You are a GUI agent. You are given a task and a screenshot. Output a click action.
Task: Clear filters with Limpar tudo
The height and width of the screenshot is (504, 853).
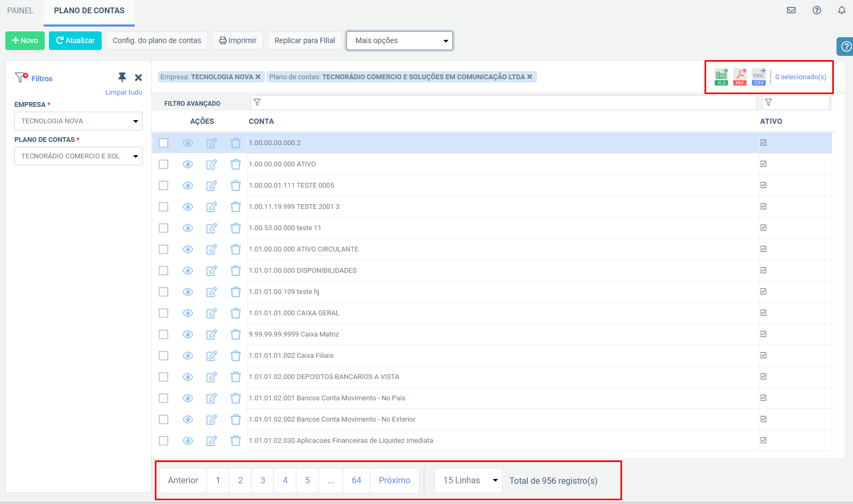pos(124,93)
